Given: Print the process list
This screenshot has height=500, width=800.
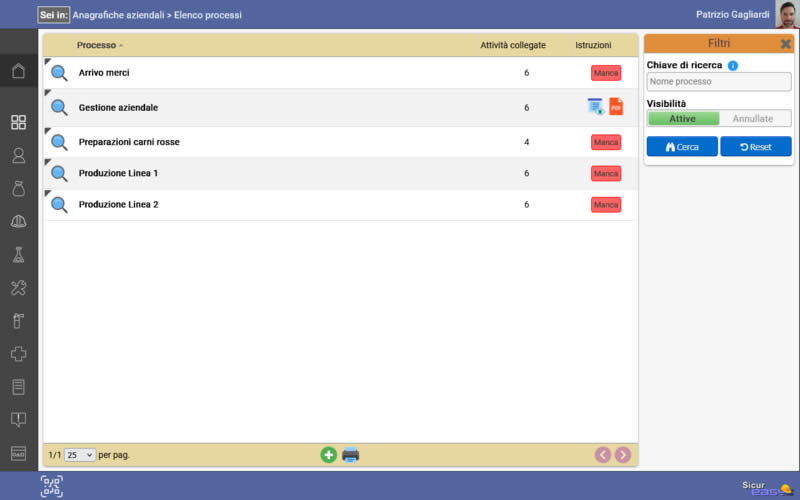Looking at the screenshot, I should (351, 455).
